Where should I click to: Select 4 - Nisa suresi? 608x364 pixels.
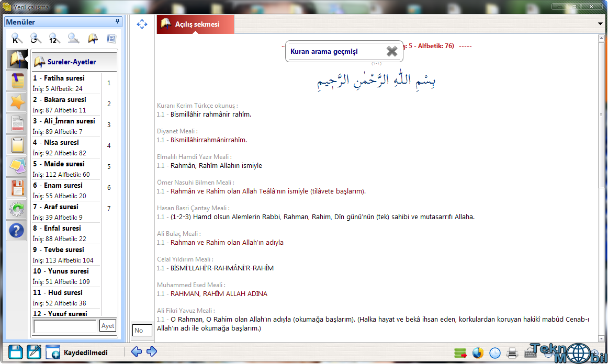(66, 147)
